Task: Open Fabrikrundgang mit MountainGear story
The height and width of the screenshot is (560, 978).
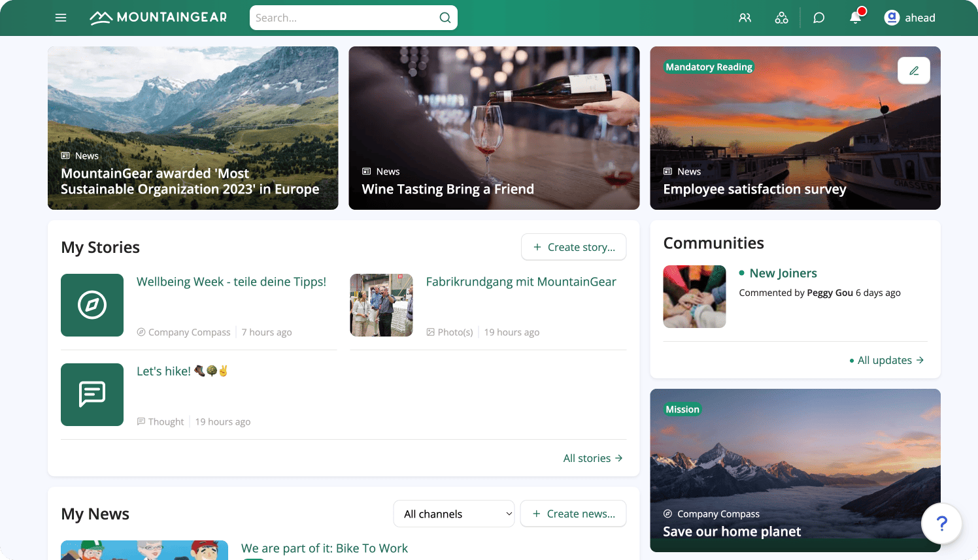Action: coord(521,282)
